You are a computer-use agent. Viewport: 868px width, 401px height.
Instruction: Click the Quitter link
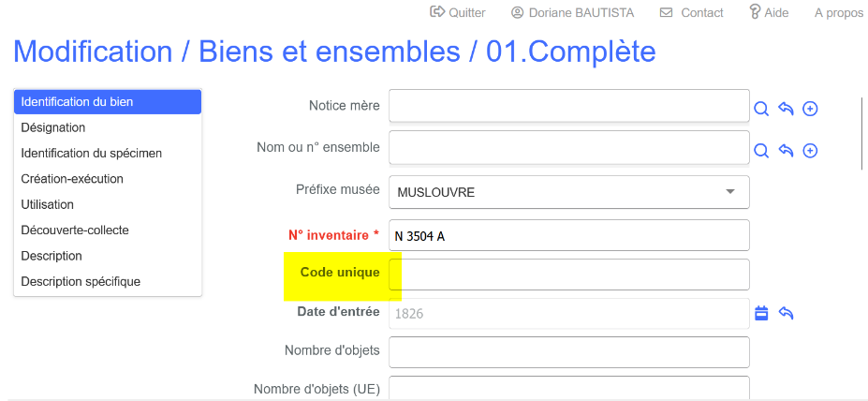pyautogui.click(x=458, y=12)
